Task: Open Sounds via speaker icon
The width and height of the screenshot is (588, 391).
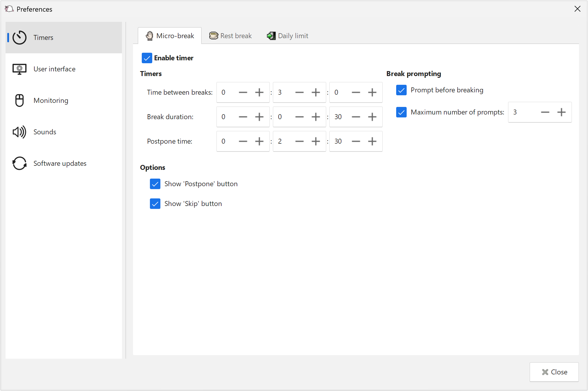Action: (x=20, y=132)
